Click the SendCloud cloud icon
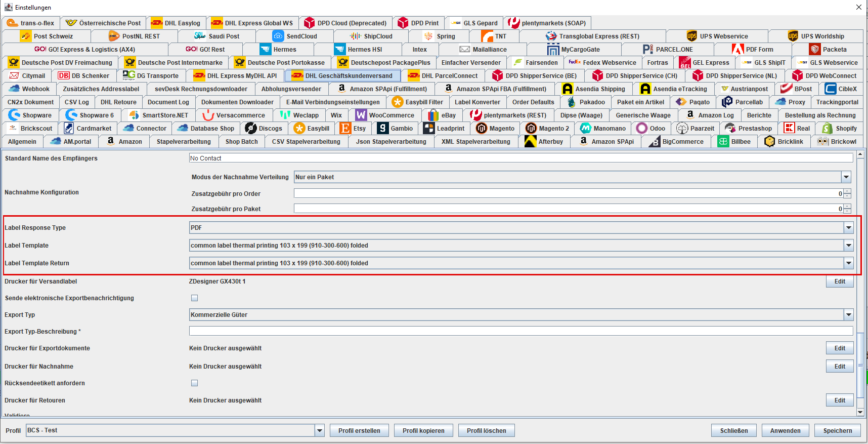This screenshot has height=444, width=868. coord(278,36)
